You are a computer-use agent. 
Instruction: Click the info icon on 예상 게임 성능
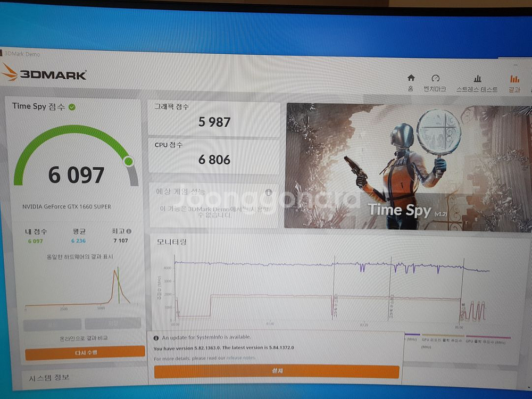(x=269, y=193)
